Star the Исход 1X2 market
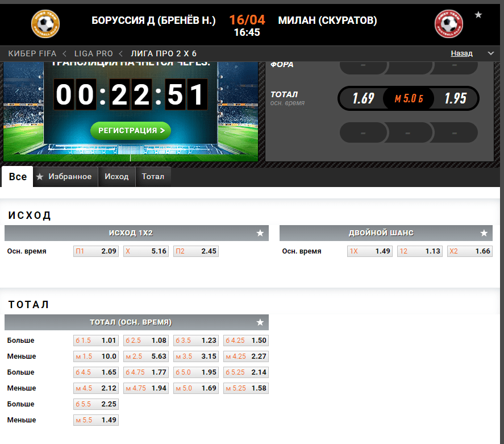This screenshot has width=504, height=444. point(260,233)
